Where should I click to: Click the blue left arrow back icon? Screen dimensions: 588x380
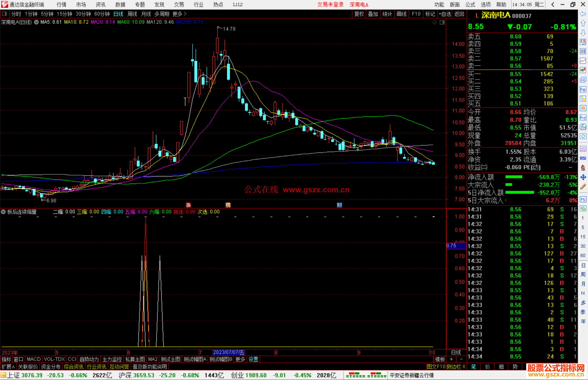pyautogui.click(x=583, y=14)
